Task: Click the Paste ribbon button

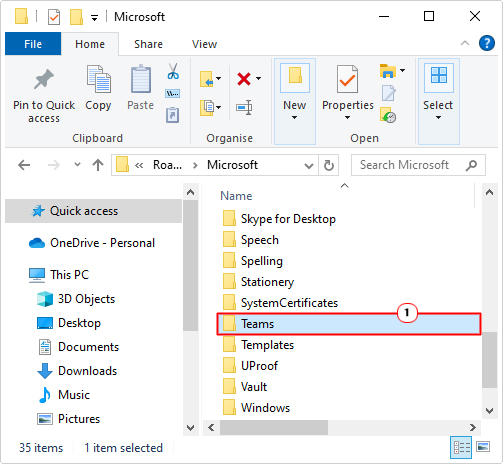Action: point(141,88)
